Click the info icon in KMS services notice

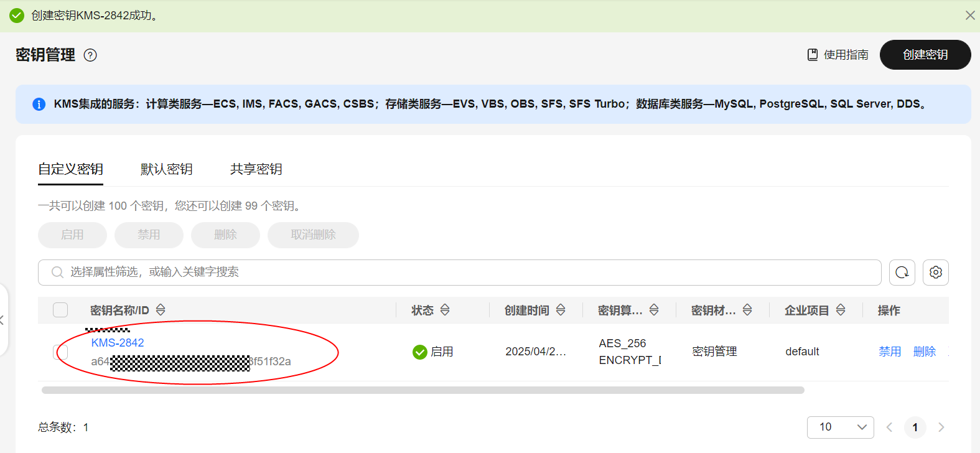click(39, 104)
